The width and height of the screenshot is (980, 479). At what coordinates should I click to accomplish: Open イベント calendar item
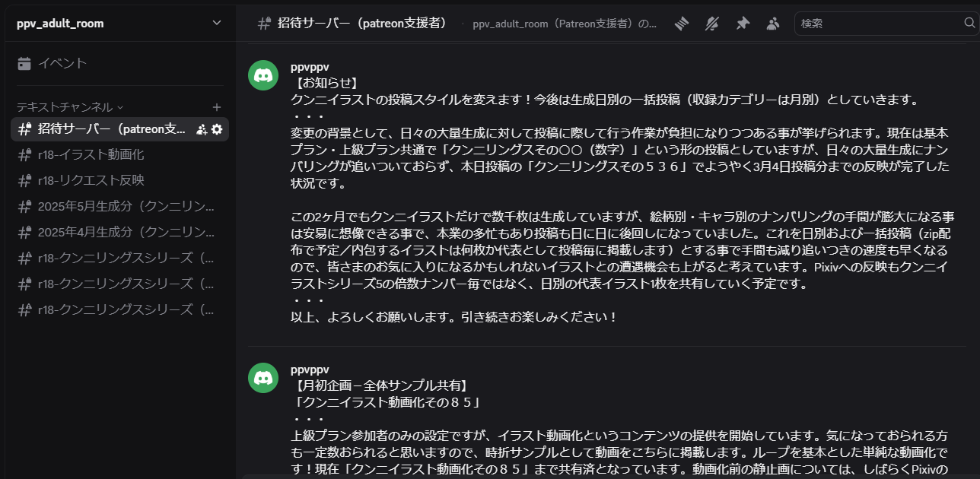[119, 63]
